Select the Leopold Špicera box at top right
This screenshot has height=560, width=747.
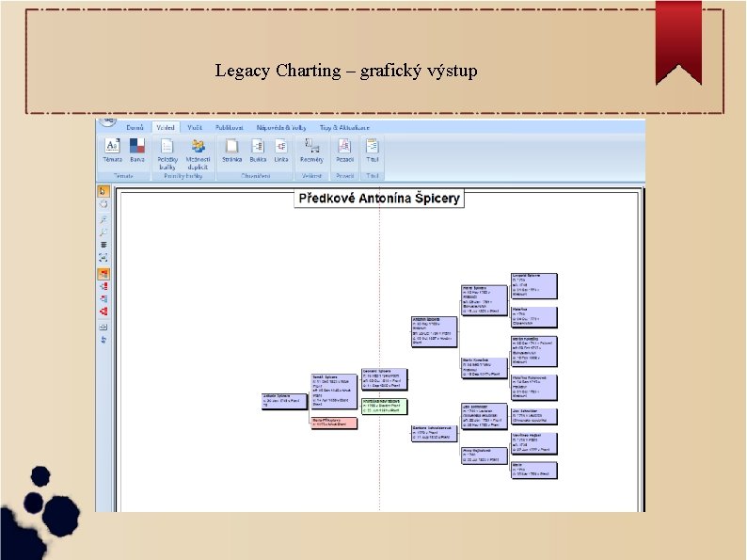533,285
